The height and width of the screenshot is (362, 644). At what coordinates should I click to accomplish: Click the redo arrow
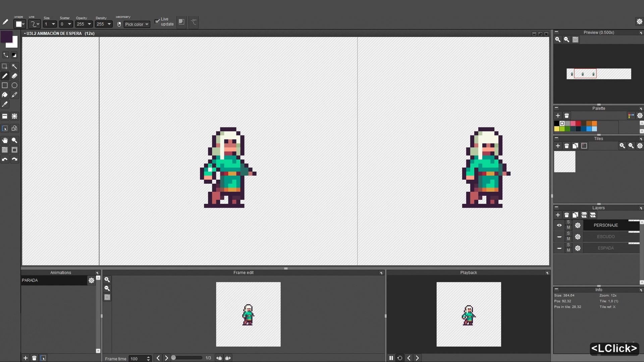(x=14, y=159)
